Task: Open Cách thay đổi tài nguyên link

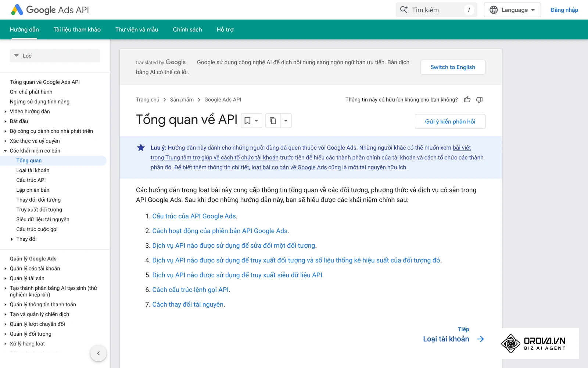Action: [188, 304]
